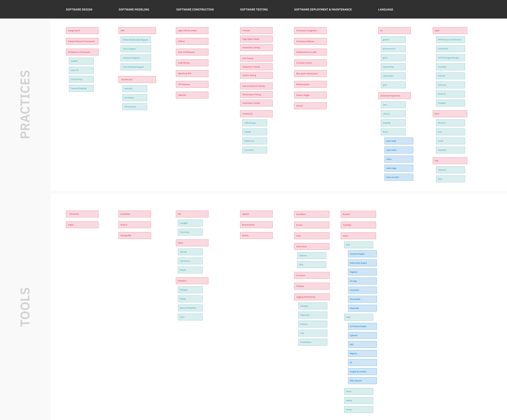This screenshot has width=507, height=420.
Task: Click the SOFTWARE TESTING column header
Action: tap(254, 9)
